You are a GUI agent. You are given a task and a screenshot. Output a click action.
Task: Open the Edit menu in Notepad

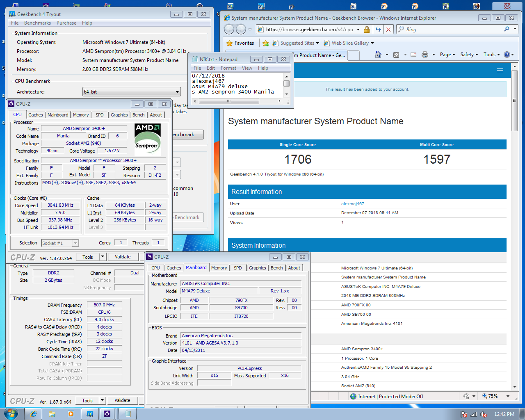211,68
